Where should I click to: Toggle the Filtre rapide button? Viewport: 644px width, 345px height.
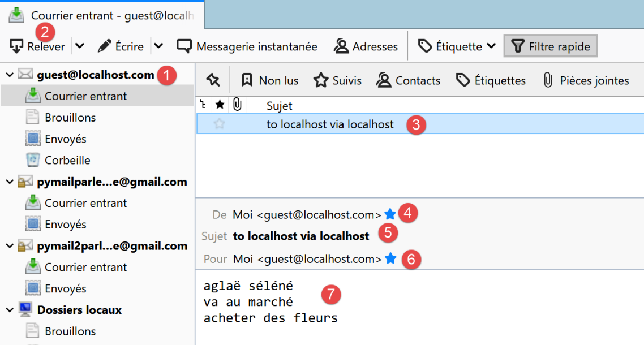(x=550, y=46)
